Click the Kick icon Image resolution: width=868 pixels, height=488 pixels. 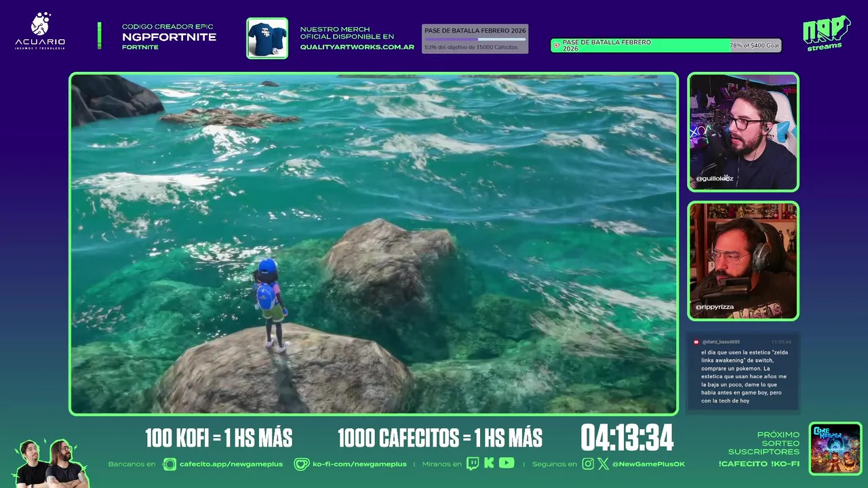(489, 464)
